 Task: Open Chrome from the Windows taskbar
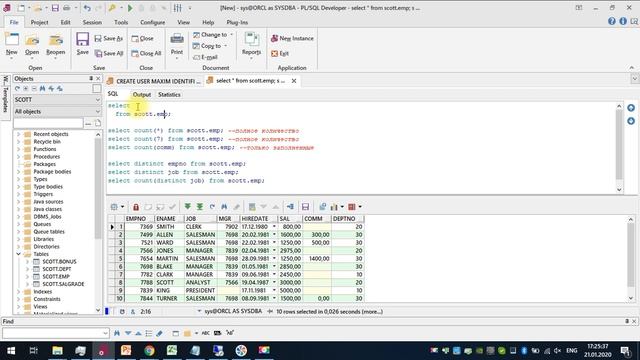point(149,350)
